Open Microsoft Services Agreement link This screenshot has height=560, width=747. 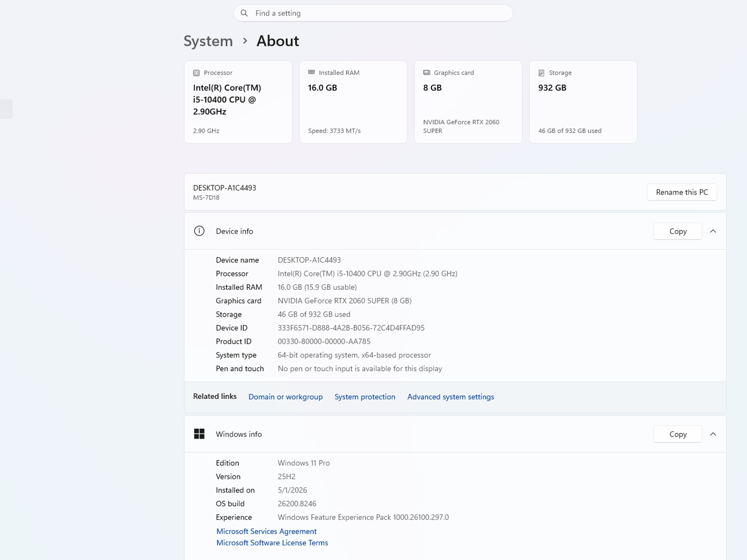click(266, 531)
